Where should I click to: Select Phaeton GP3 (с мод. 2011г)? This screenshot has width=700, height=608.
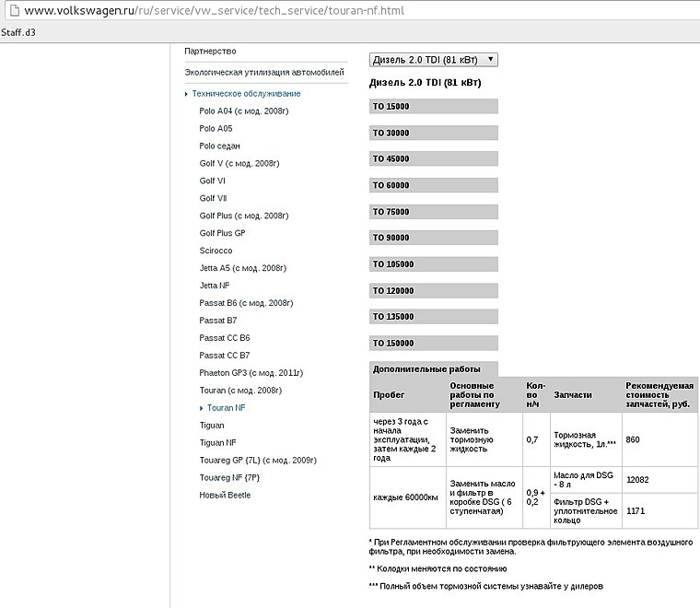[x=251, y=372]
